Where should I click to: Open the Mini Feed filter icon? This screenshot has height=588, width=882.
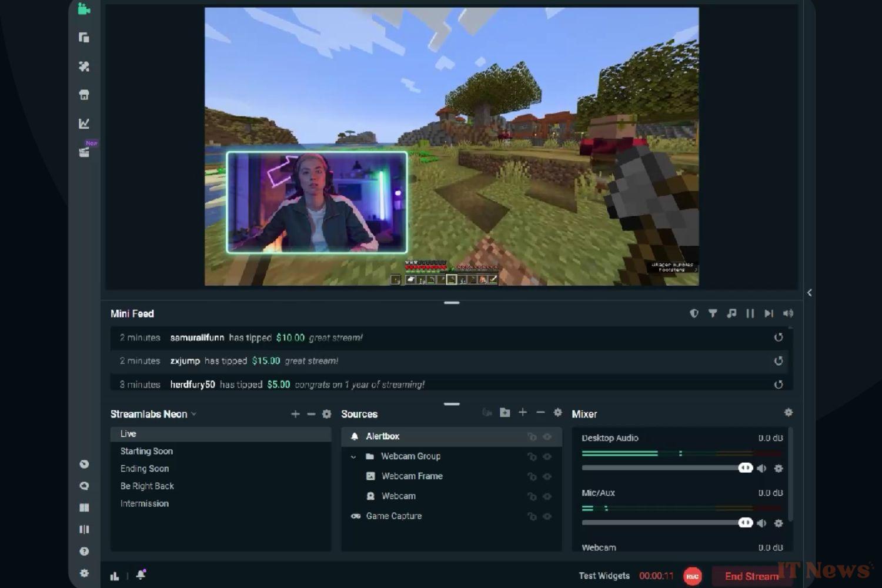[x=713, y=313]
